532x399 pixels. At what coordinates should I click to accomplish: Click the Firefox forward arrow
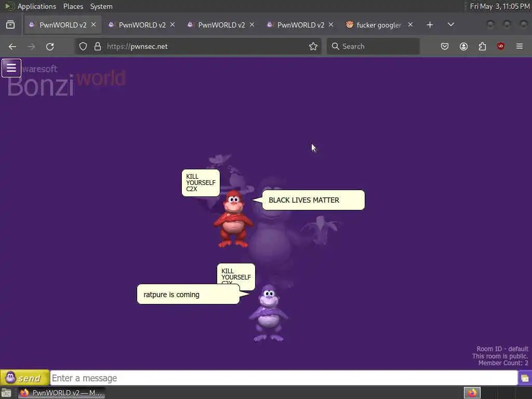31,46
